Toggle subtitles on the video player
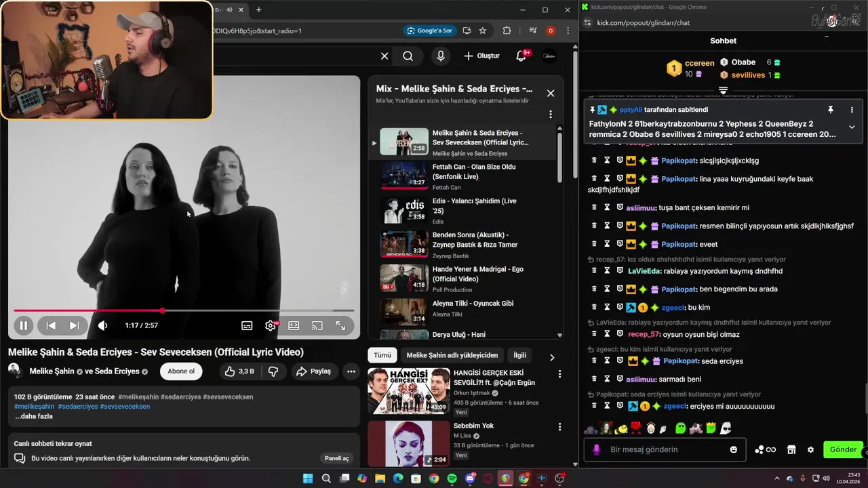 point(247,325)
